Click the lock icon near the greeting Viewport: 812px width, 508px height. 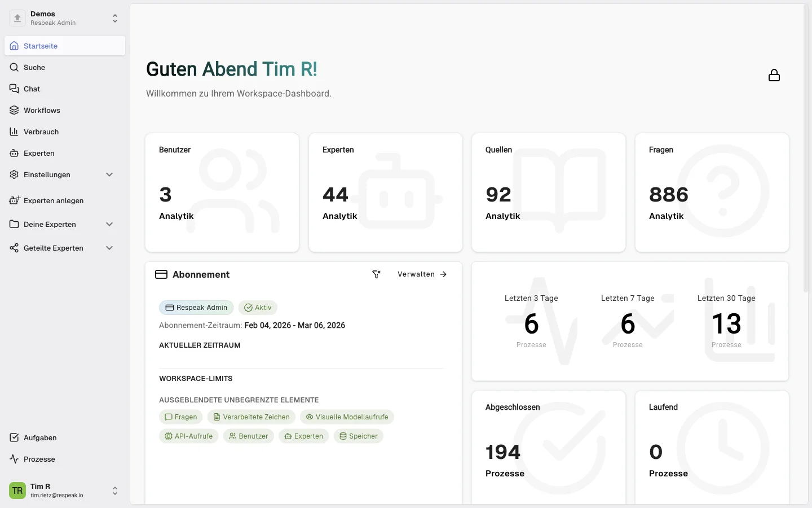(774, 75)
